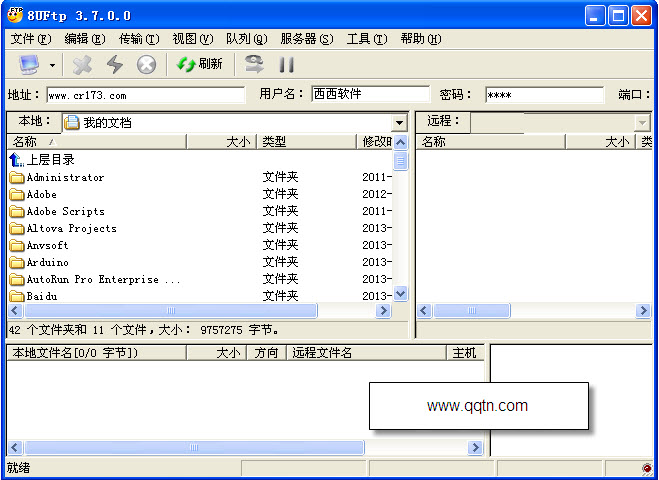The image size is (659, 480).
Task: Click the red status indicator in status bar
Action: [x=646, y=468]
